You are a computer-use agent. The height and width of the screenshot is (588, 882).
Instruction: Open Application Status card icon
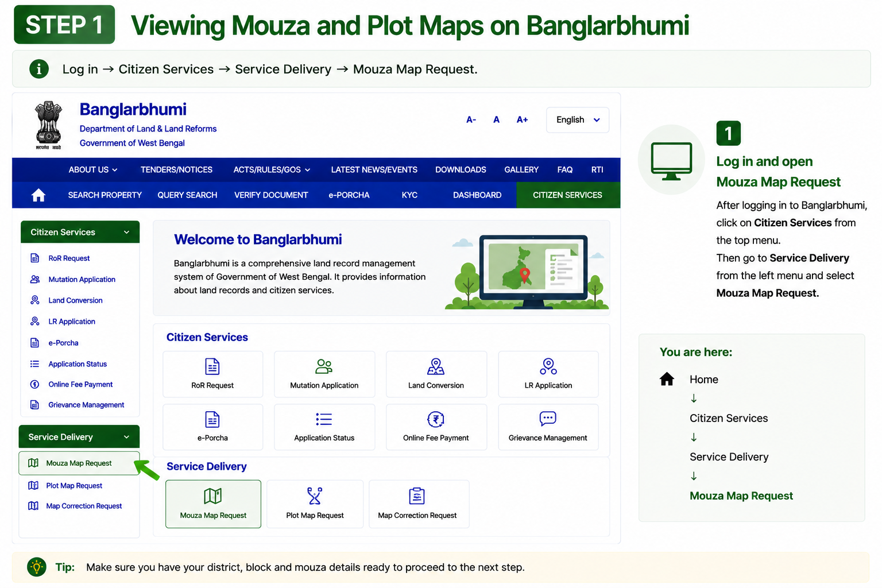324,419
